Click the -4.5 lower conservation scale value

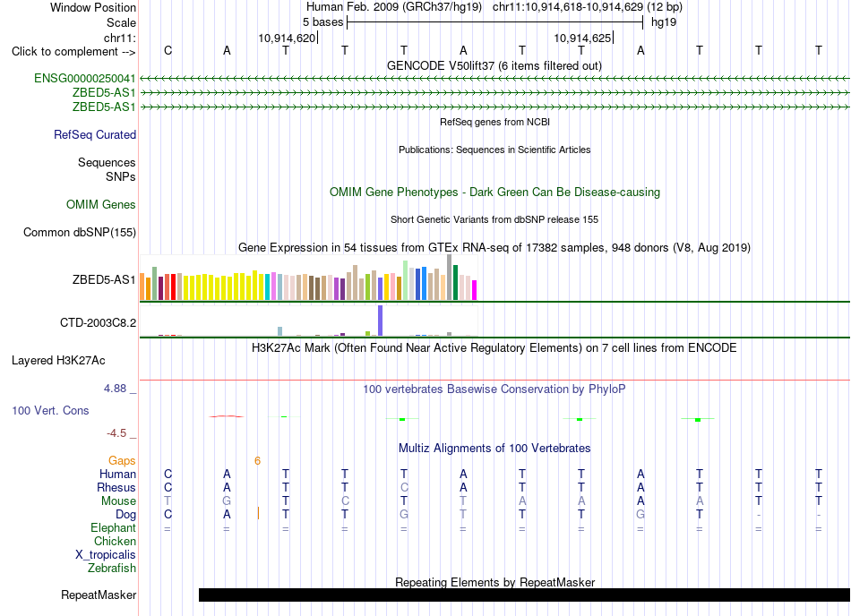[x=116, y=432]
